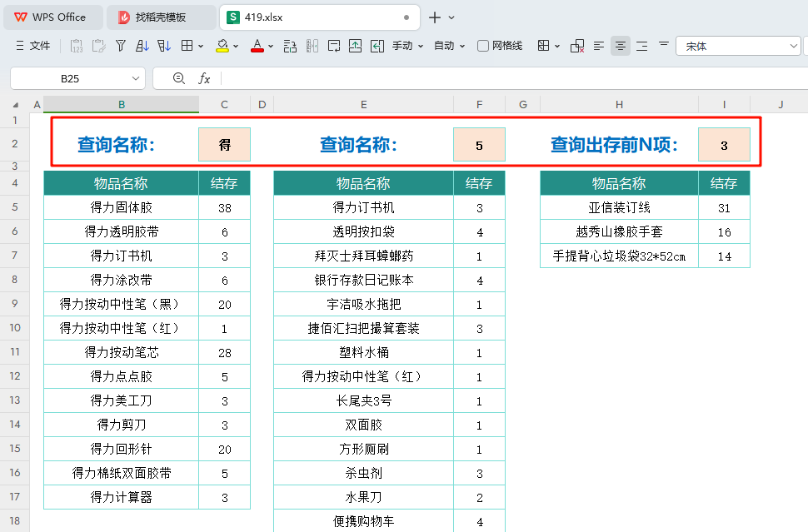Sort ascending with the A-Z icon
Viewport: 808px width, 532px height.
(x=142, y=46)
